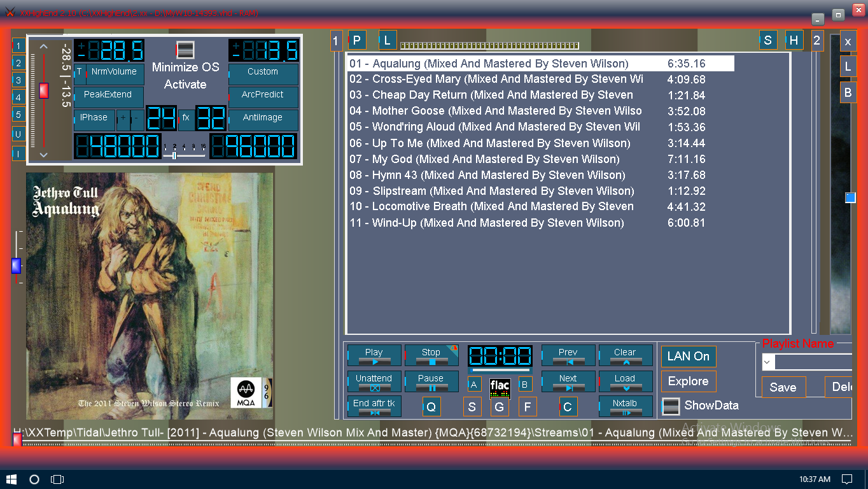
Task: Toggle NrmVolume setting
Action: [x=115, y=74]
